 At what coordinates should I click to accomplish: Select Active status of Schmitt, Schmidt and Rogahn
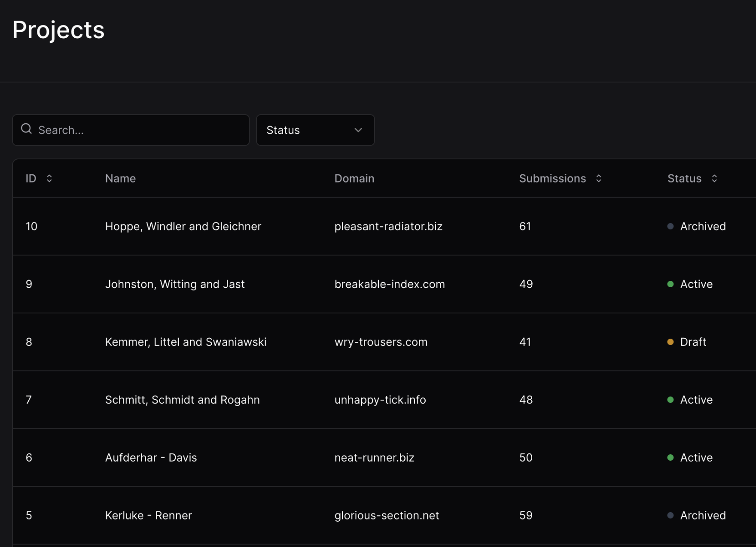696,400
